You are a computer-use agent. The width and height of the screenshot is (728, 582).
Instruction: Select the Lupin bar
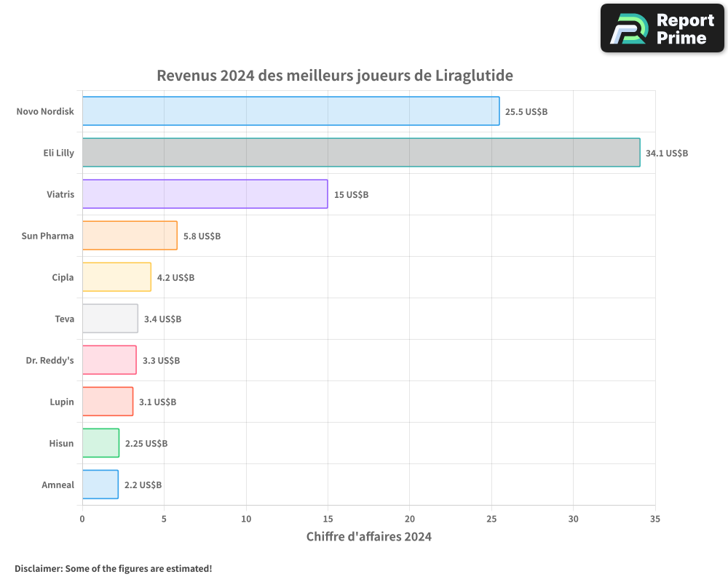coord(107,402)
